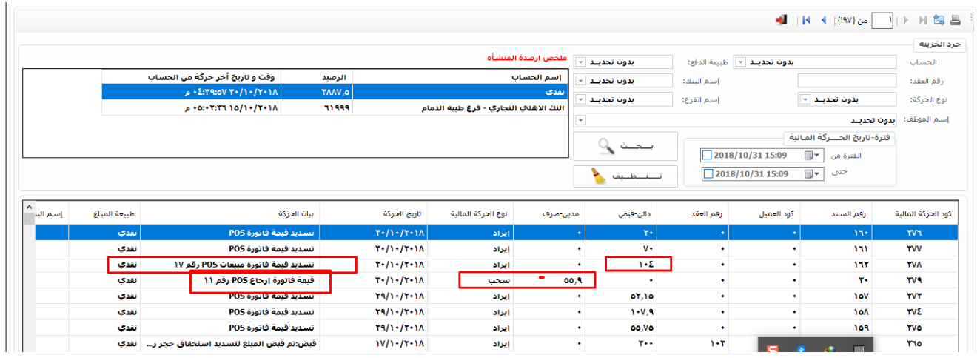Image resolution: width=980 pixels, height=358 pixels.
Task: Enable the 'حتى' end date checkbox
Action: pos(708,174)
